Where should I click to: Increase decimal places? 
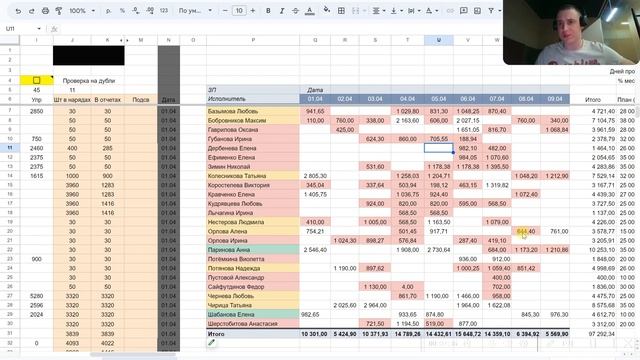tap(150, 11)
